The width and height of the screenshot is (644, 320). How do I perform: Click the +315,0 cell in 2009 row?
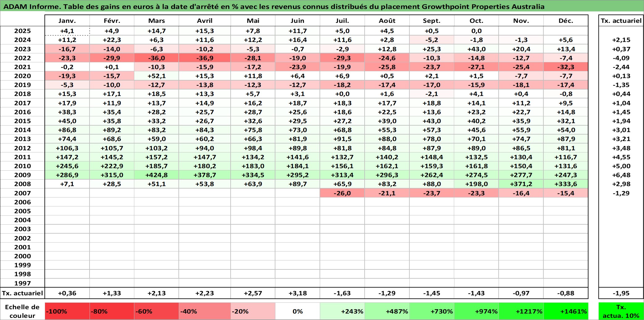tap(112, 175)
